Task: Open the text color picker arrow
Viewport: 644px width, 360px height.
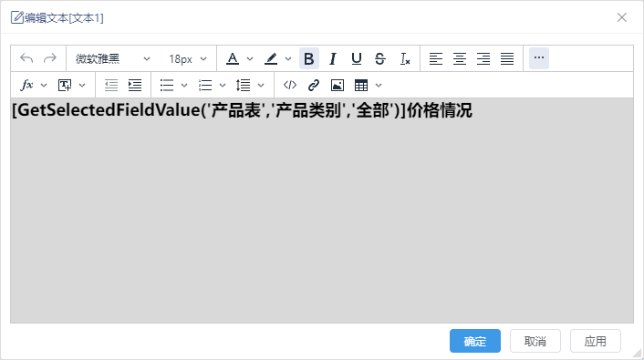Action: tap(250, 58)
